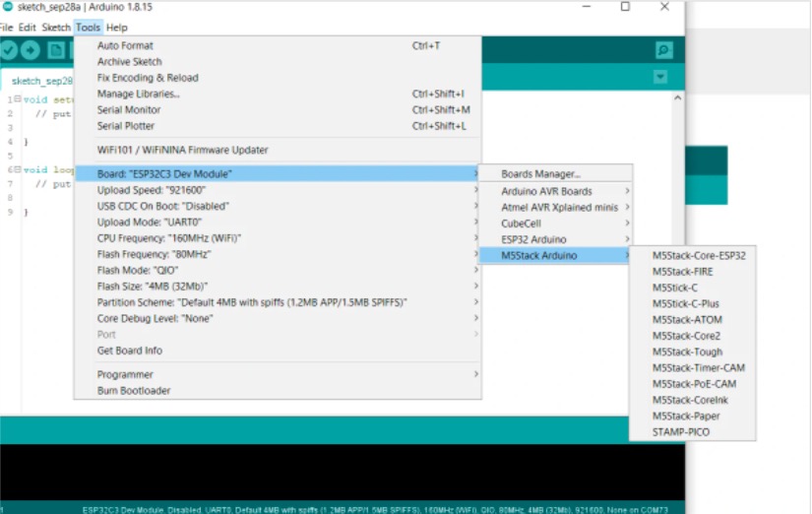This screenshot has height=514, width=812.
Task: Click status bar board info text
Action: click(375, 509)
